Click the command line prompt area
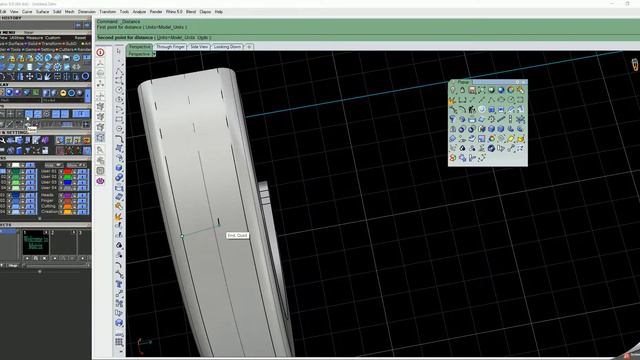640x360 pixels. (367, 38)
